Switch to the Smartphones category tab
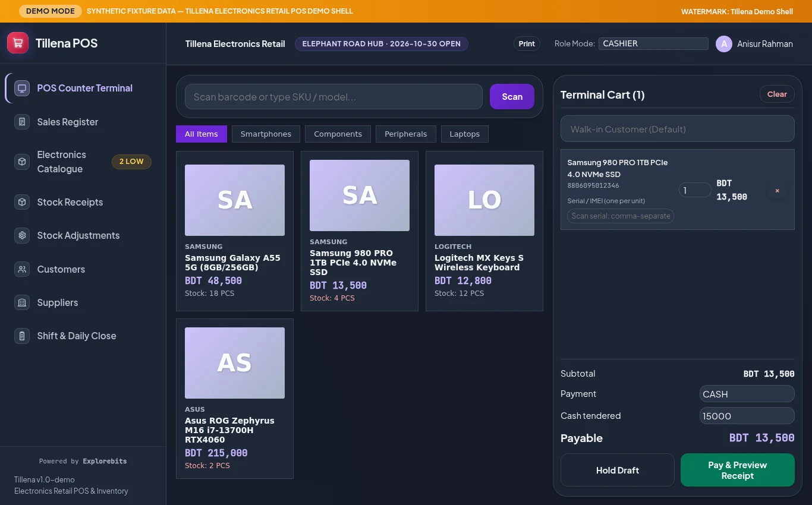 point(266,134)
